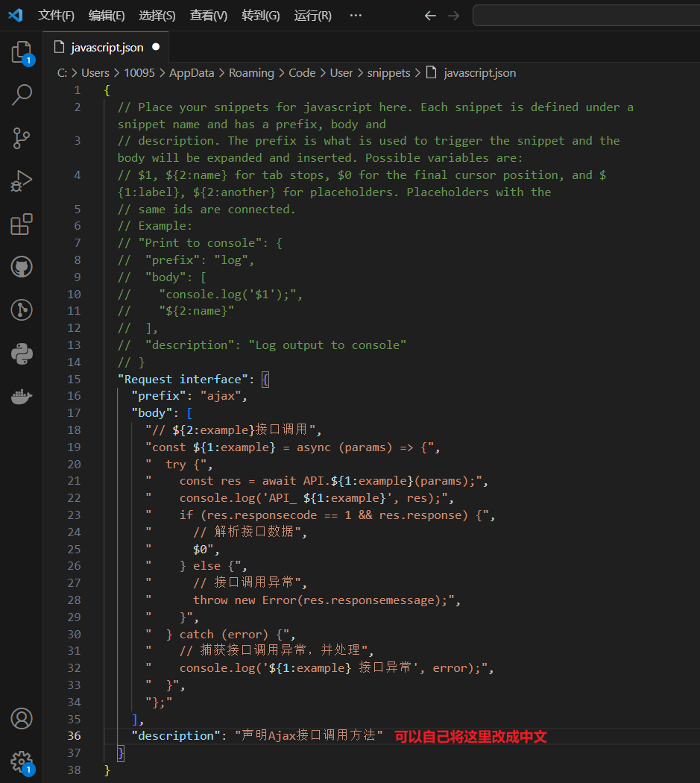Viewport: 700px width, 783px height.
Task: Click the } else { line text
Action: [x=206, y=566]
